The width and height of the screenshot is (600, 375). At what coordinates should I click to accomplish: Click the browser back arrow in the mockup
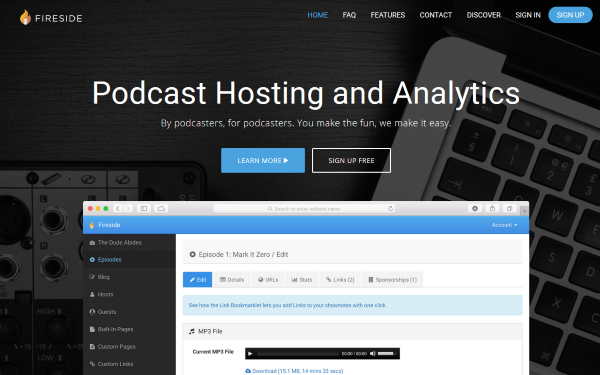(x=118, y=209)
